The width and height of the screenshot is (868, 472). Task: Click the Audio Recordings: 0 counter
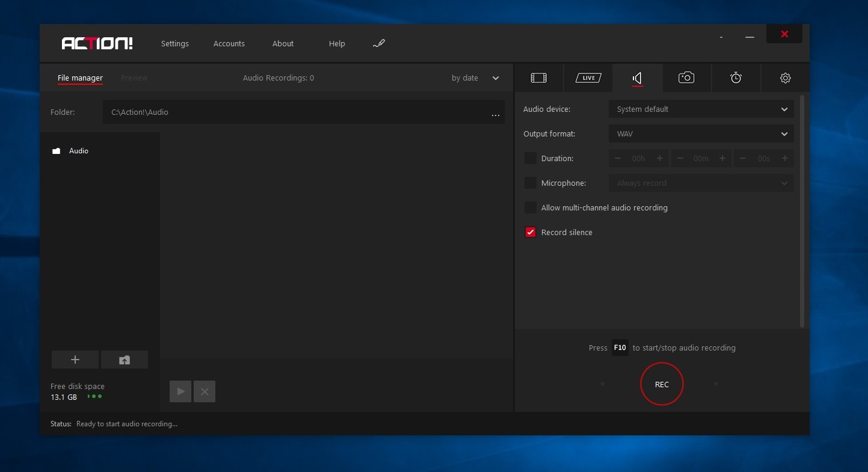click(279, 78)
